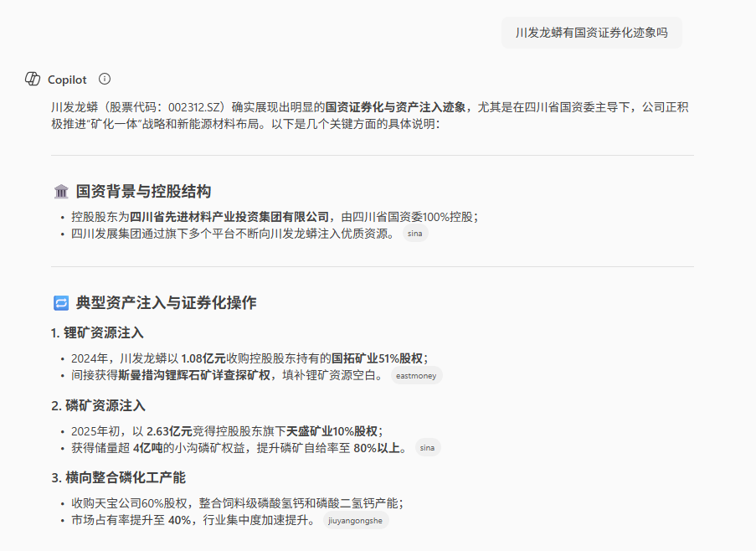
Task: Click bullet 市场占有率提升至 40%
Action: pyautogui.click(x=194, y=521)
